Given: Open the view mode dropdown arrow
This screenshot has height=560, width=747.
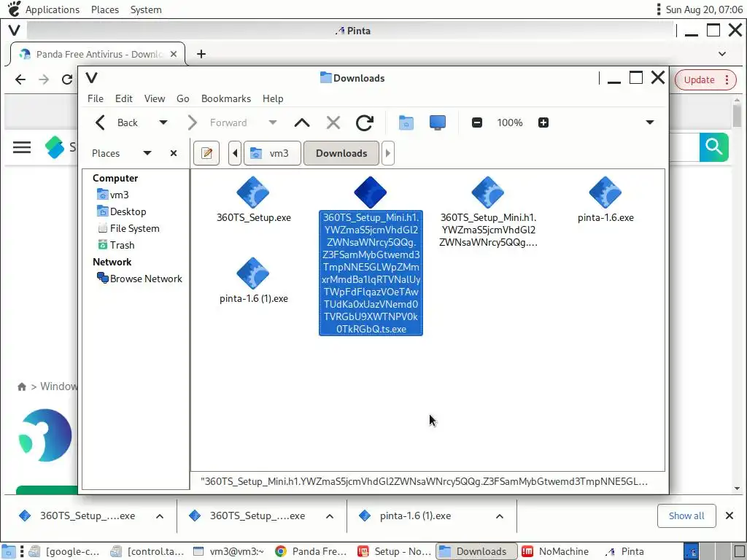Looking at the screenshot, I should [x=649, y=122].
